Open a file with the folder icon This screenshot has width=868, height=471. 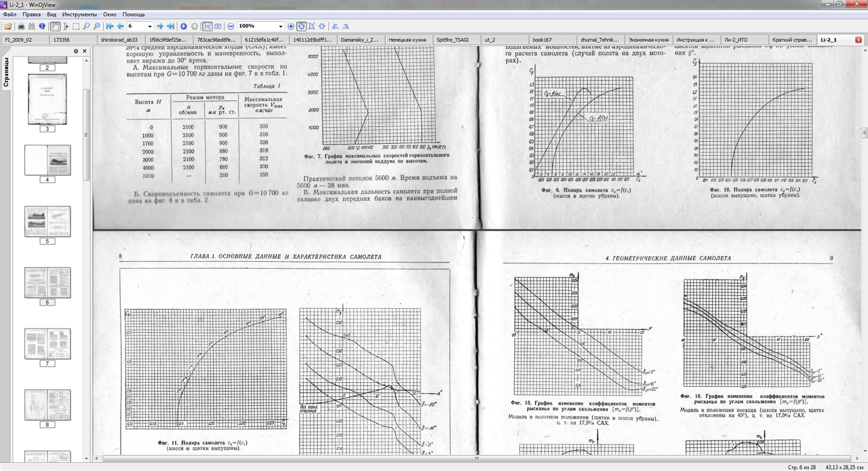pos(8,26)
